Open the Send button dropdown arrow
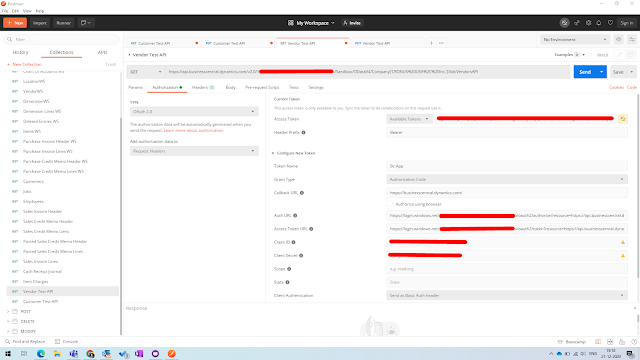Image resolution: width=640 pixels, height=360 pixels. [x=602, y=72]
